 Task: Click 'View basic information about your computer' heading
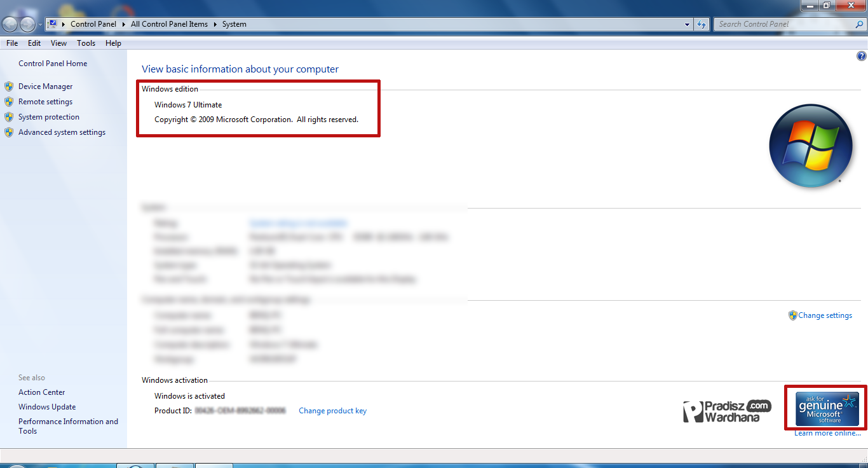(x=240, y=69)
